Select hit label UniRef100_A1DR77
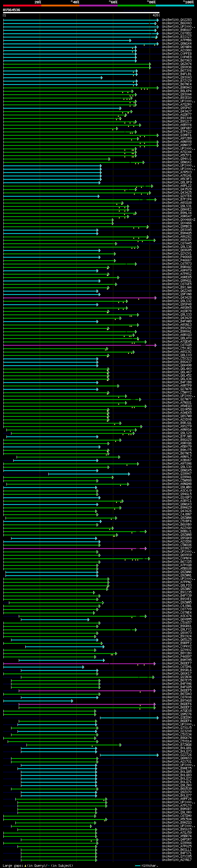 click(x=177, y=115)
